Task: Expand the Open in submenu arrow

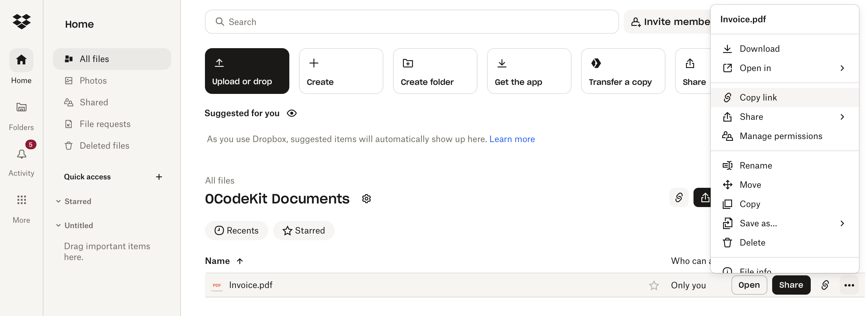Action: tap(842, 68)
